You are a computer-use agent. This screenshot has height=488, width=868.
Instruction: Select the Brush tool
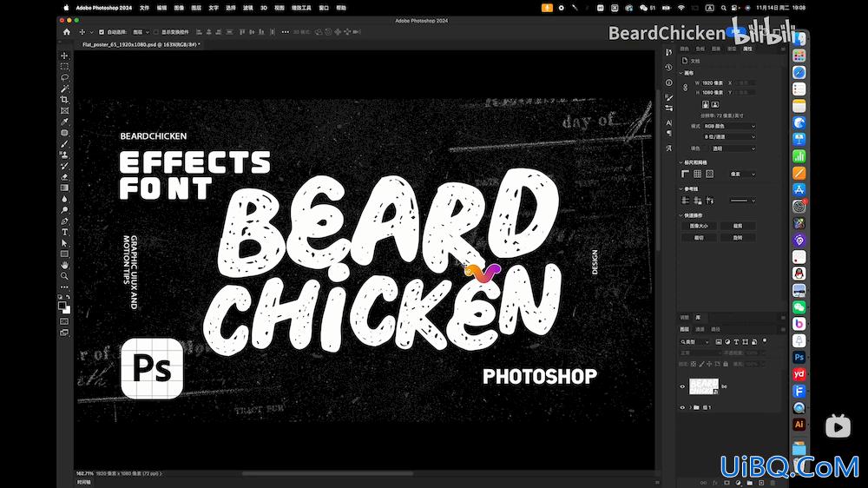point(65,144)
